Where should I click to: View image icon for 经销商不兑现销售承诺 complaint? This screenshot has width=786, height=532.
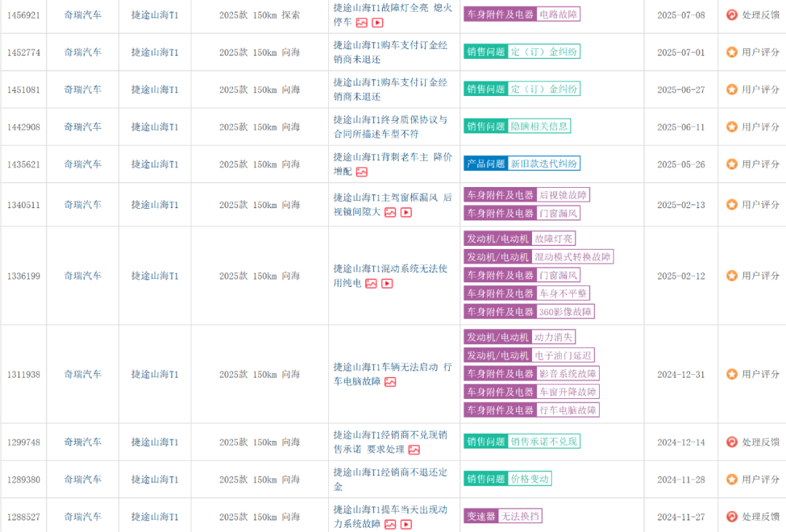414,450
